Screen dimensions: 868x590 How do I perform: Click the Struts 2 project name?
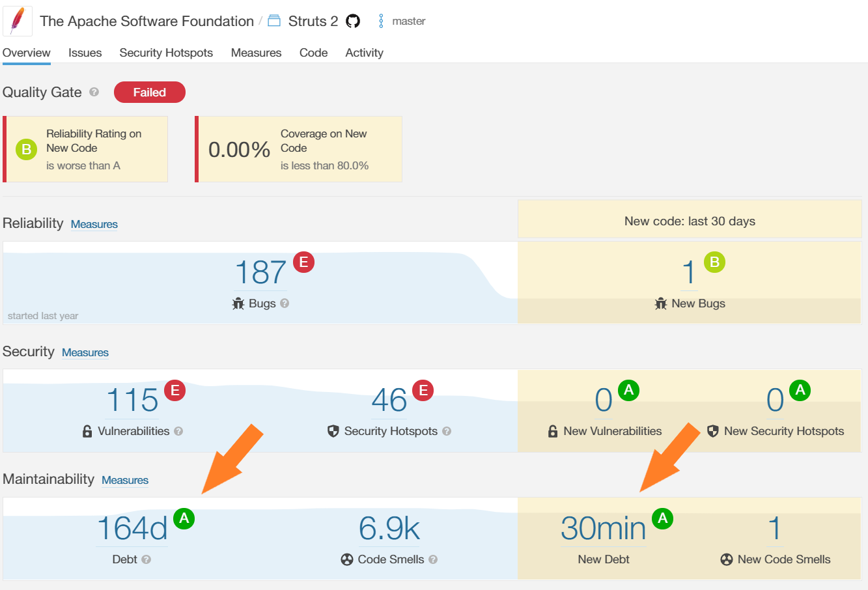[x=313, y=21]
